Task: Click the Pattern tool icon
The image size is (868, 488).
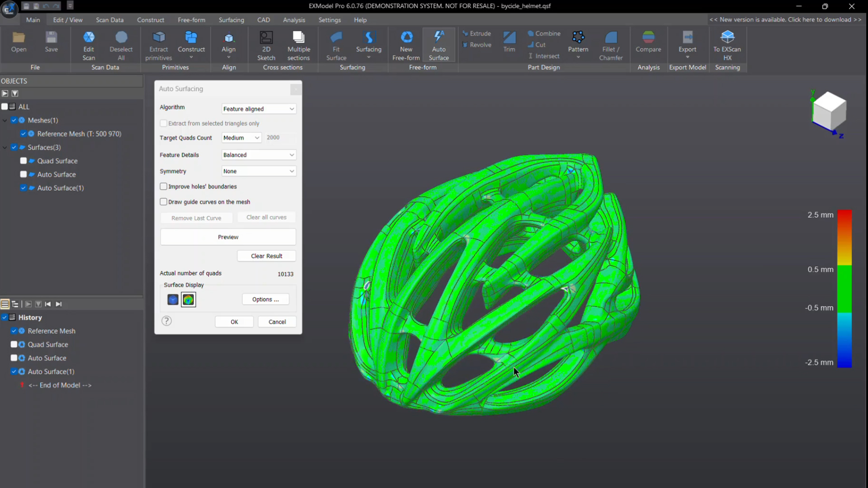Action: tap(578, 38)
